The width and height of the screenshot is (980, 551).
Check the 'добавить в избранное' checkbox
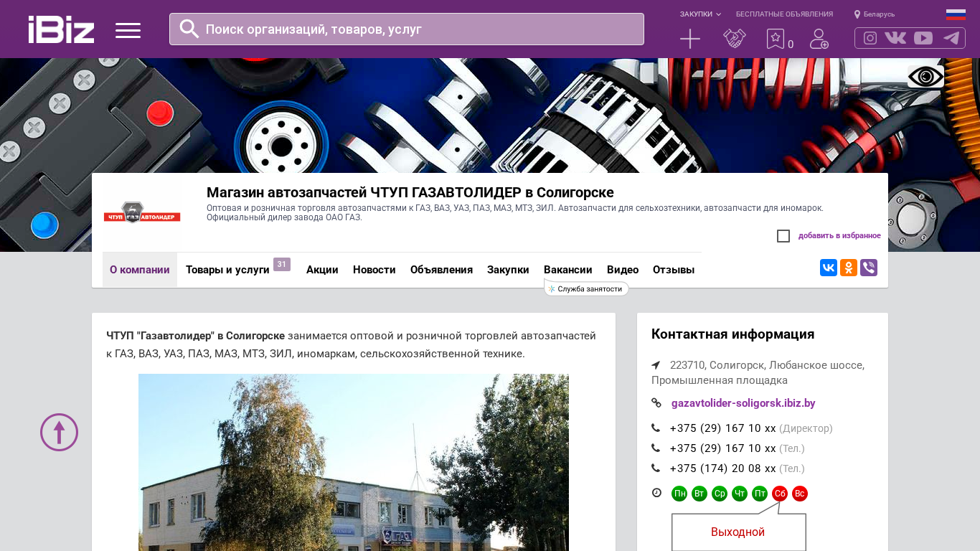click(x=783, y=236)
